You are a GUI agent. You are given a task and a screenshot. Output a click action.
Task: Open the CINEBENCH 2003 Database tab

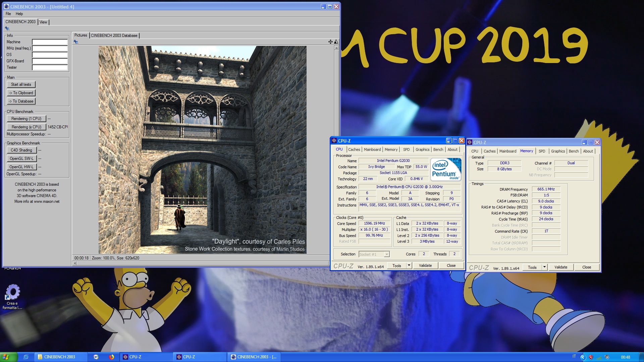click(114, 36)
